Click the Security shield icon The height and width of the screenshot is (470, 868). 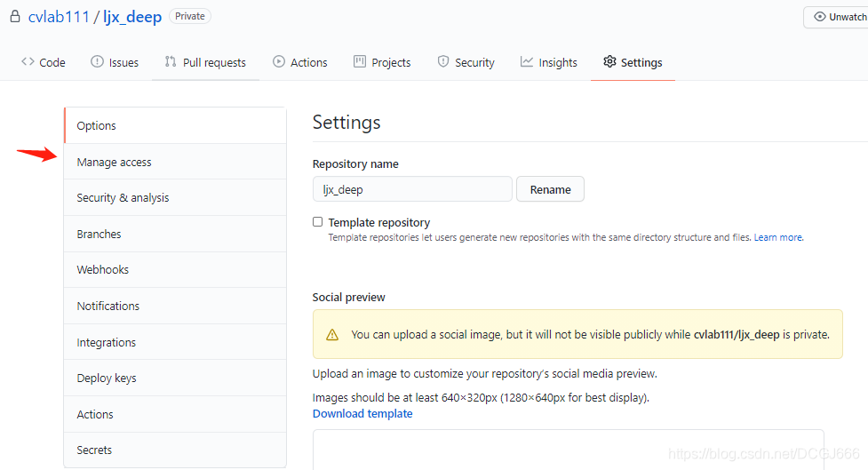443,62
